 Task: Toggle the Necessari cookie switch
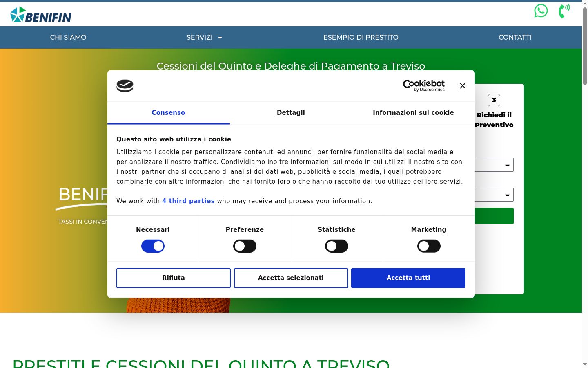153,246
